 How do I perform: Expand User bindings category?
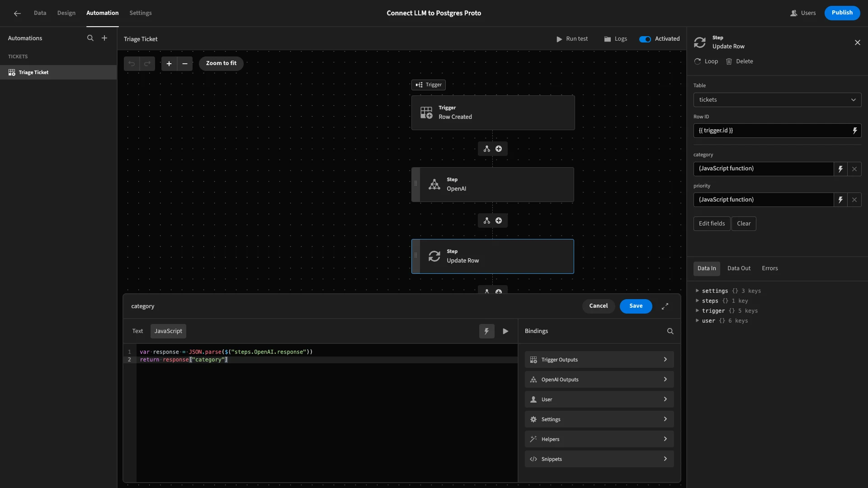[599, 399]
